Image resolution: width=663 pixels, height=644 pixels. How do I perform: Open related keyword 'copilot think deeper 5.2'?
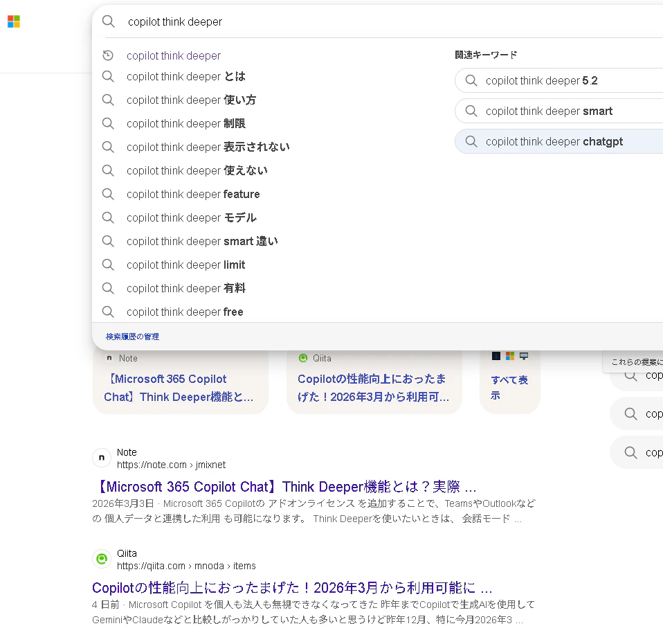point(559,80)
